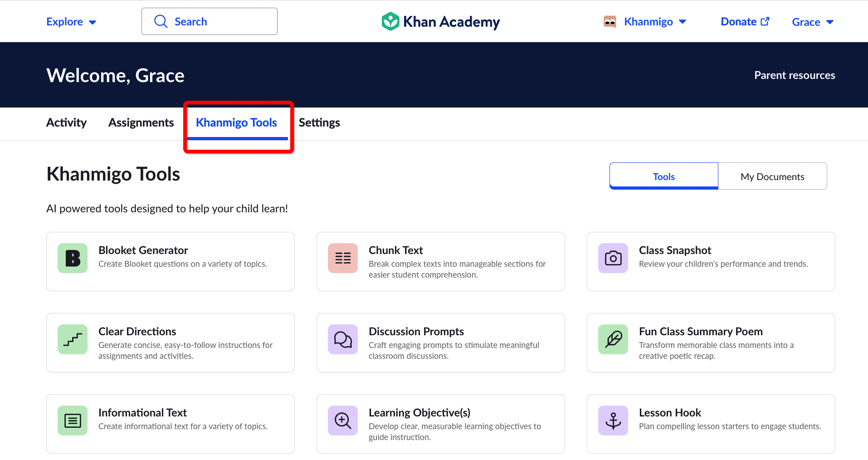Click 'Review your children's performance' description

tap(723, 264)
